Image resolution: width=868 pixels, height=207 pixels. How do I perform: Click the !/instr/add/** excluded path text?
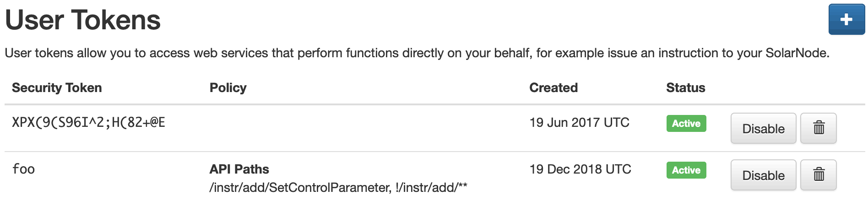(431, 187)
